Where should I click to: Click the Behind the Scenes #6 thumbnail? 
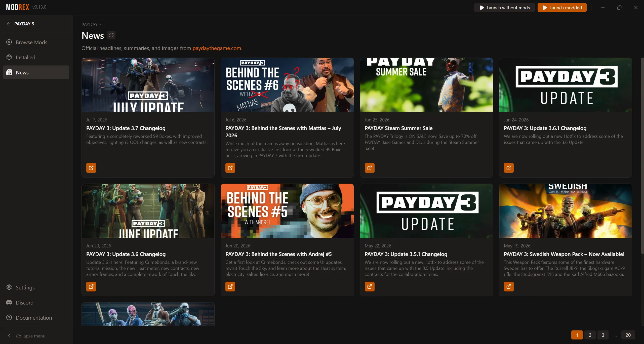coord(287,85)
